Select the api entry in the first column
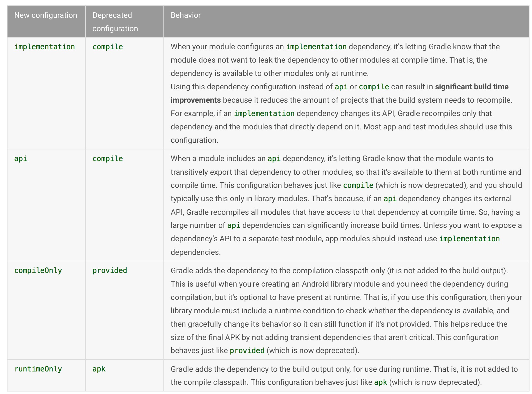The image size is (532, 394). pos(21,159)
